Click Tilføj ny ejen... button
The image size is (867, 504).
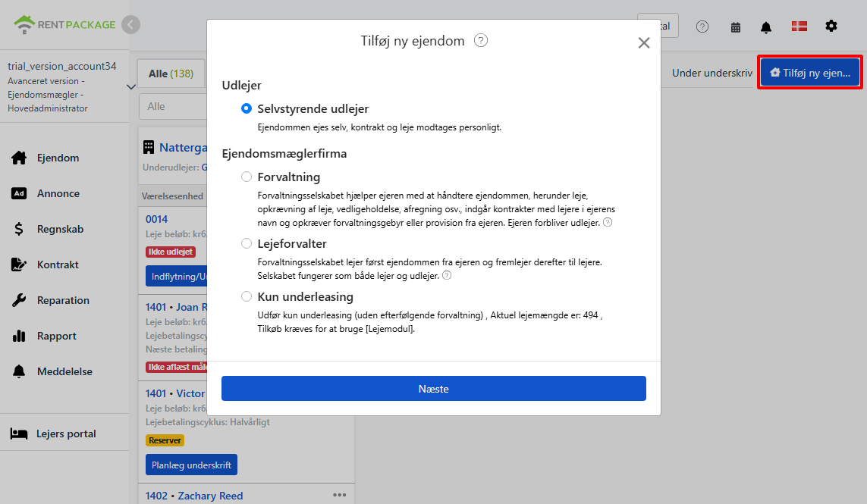click(x=810, y=73)
